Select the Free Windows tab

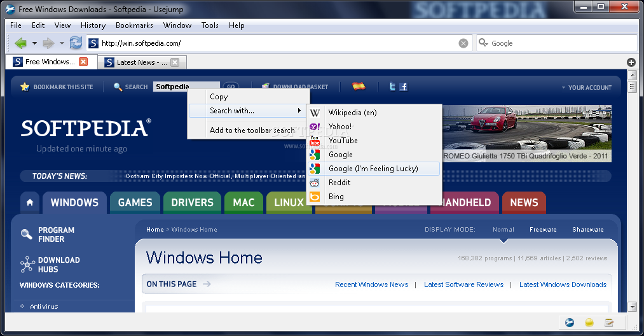pos(51,62)
